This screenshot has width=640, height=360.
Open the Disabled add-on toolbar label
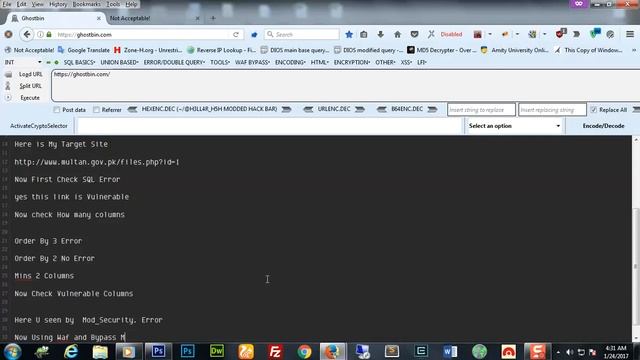(451, 35)
